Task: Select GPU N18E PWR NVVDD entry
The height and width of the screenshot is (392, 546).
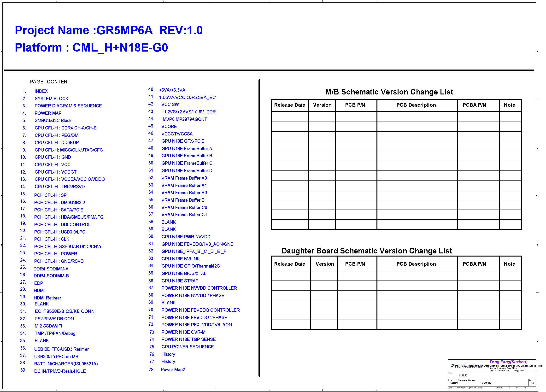Action: pyautogui.click(x=186, y=237)
